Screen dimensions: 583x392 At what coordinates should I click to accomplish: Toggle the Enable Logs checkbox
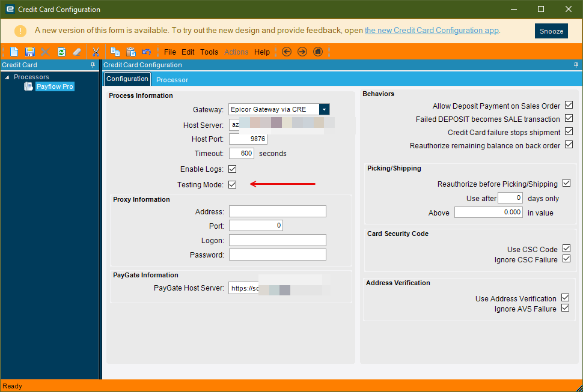233,169
